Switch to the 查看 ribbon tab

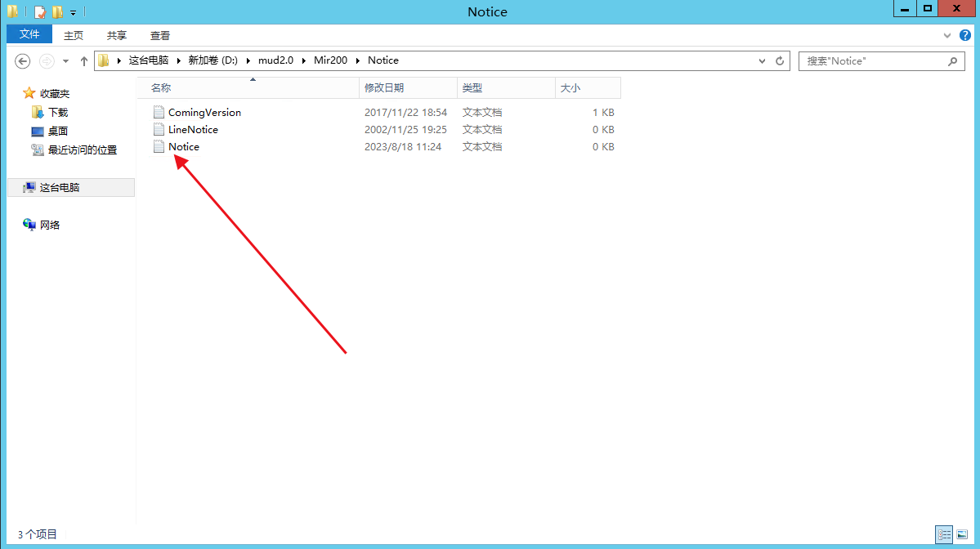tap(160, 36)
